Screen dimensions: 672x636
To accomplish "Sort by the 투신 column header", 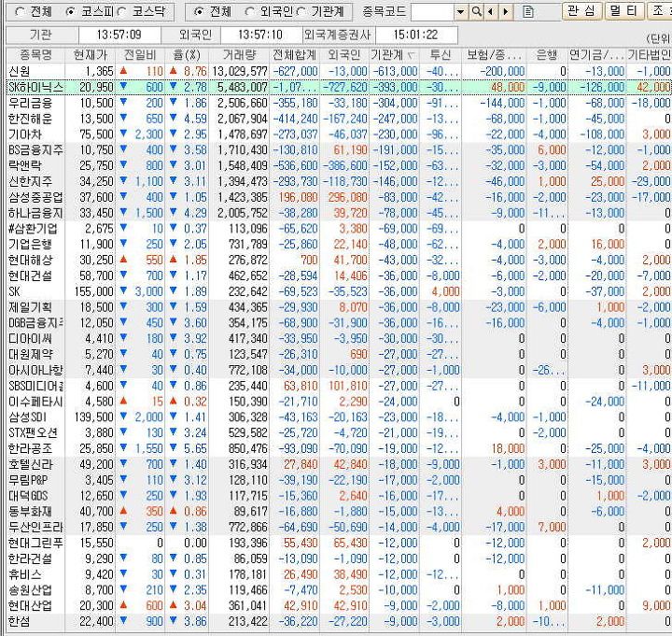I will pos(440,55).
